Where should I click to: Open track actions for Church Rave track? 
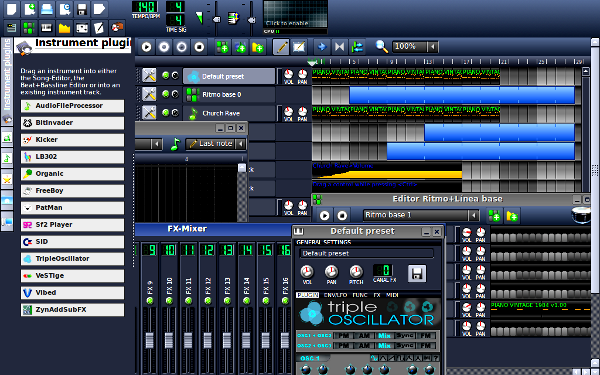pos(149,113)
